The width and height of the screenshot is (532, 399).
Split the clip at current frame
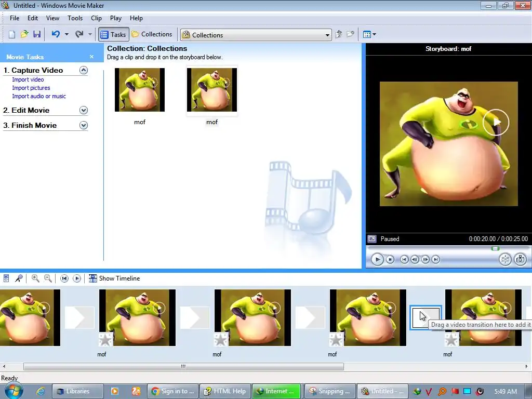pyautogui.click(x=505, y=260)
